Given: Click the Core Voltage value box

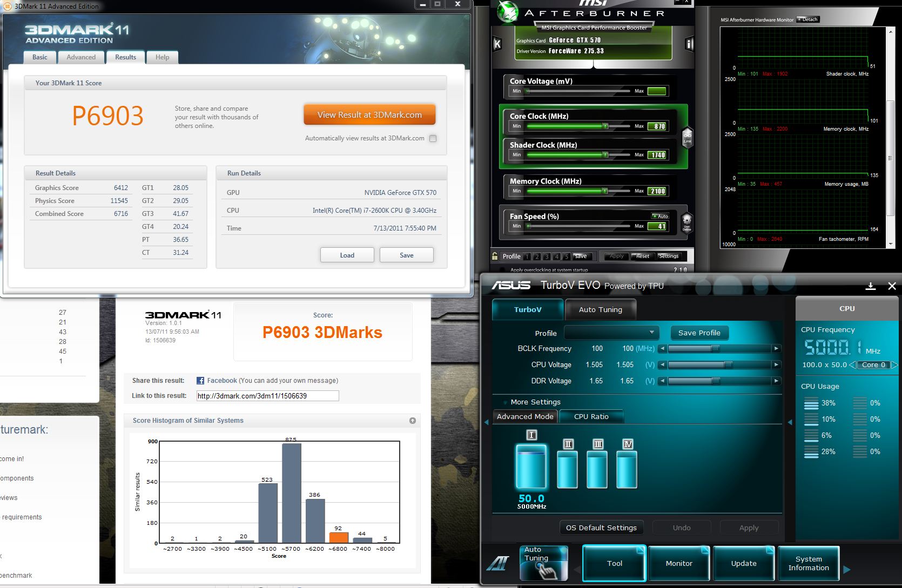Looking at the screenshot, I should (x=657, y=91).
